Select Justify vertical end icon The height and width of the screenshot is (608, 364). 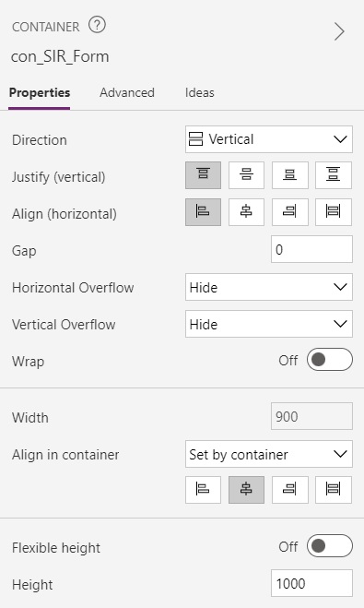pos(290,175)
